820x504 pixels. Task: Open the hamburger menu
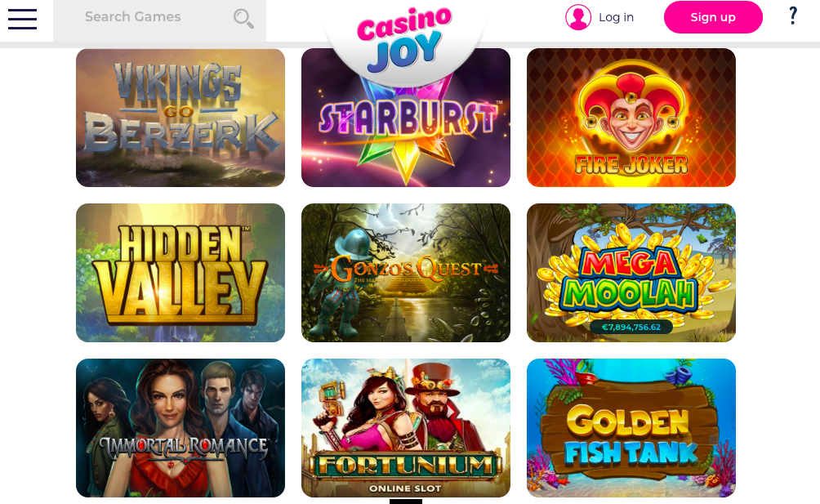click(x=23, y=20)
